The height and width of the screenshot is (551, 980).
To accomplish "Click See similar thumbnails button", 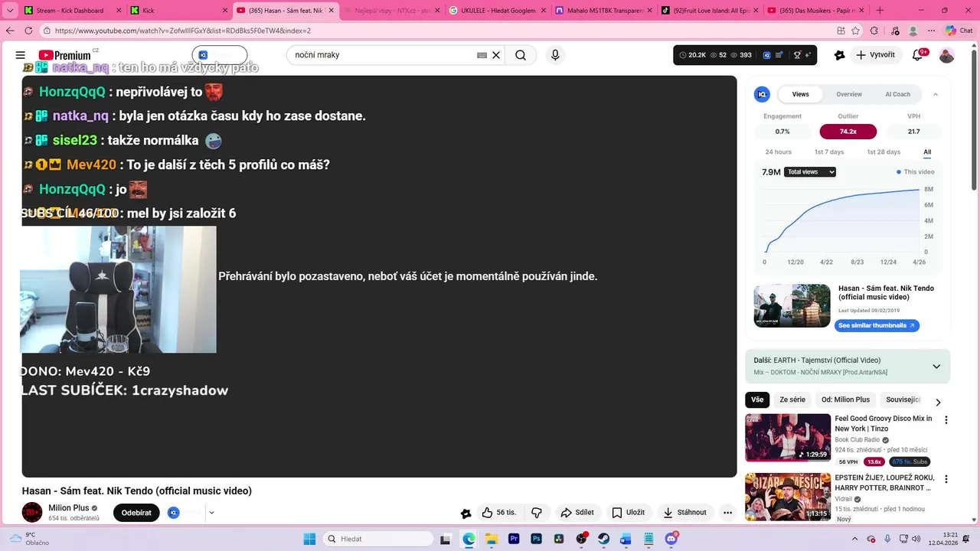I will point(877,325).
